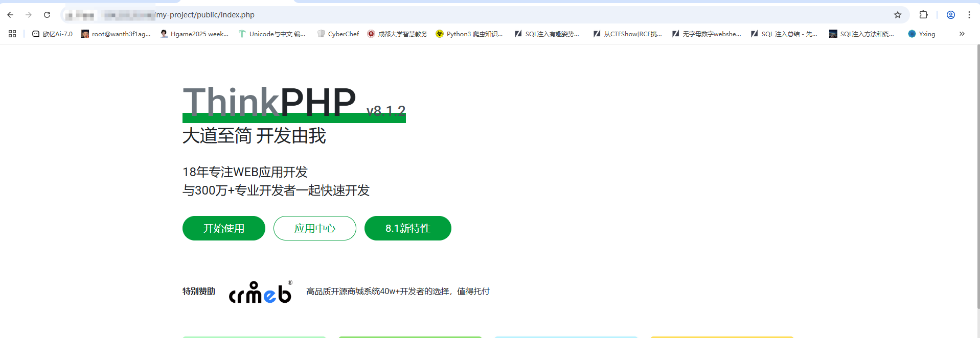980x338 pixels.
Task: Open the 欧亿Ai-7.0 bookmark
Action: [52, 34]
